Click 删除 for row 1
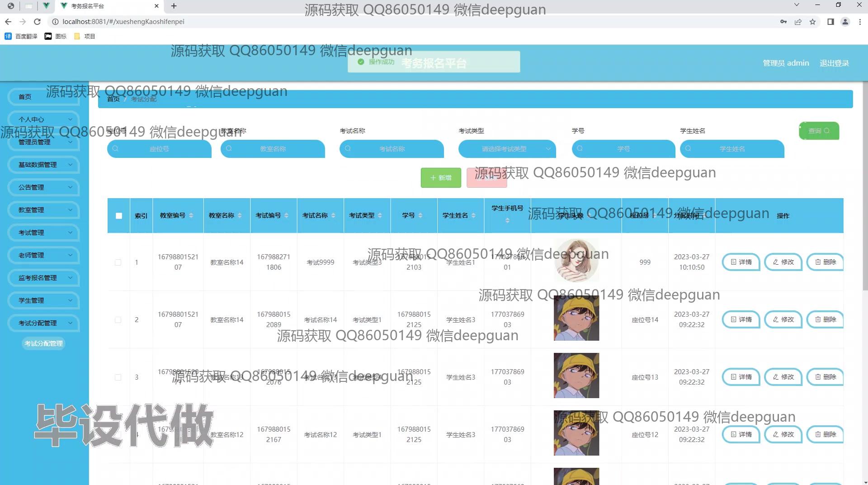Screen dimensions: 868x485 click(x=825, y=262)
